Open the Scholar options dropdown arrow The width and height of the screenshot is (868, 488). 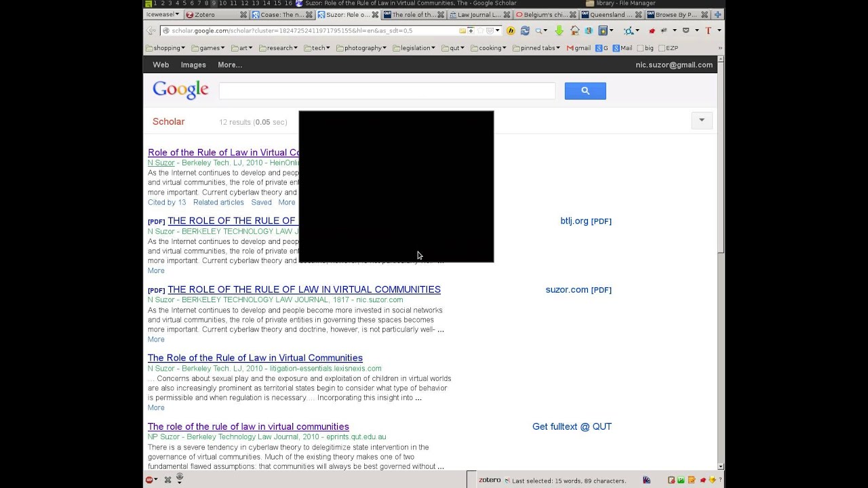click(x=702, y=121)
